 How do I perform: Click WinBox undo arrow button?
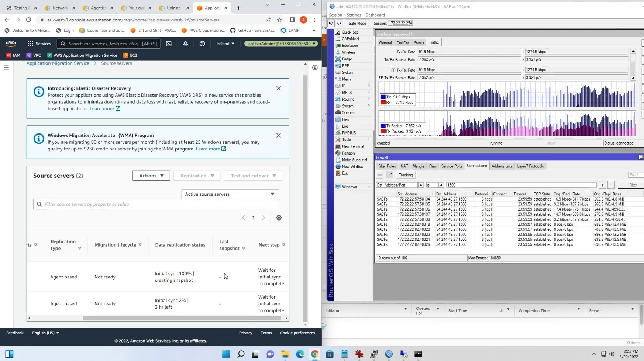(331, 23)
